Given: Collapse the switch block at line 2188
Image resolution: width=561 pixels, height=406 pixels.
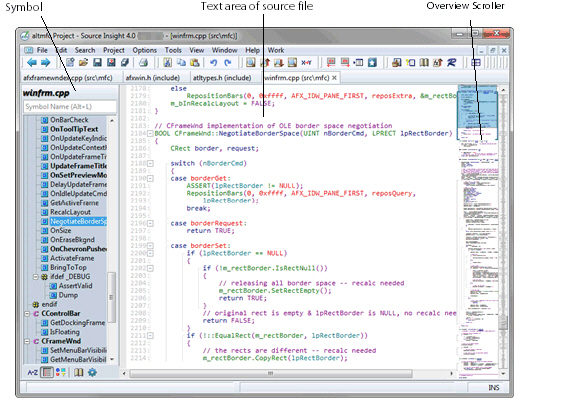Looking at the screenshot, I should pos(150,163).
